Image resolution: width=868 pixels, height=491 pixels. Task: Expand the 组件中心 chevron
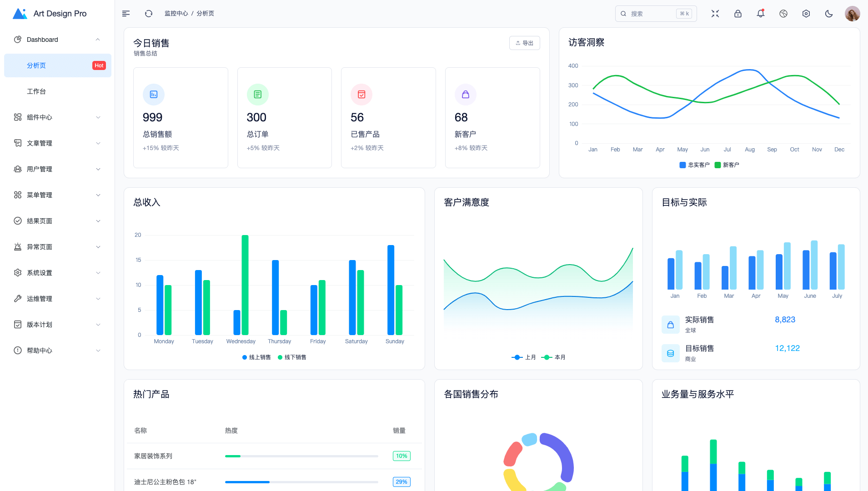tap(98, 117)
